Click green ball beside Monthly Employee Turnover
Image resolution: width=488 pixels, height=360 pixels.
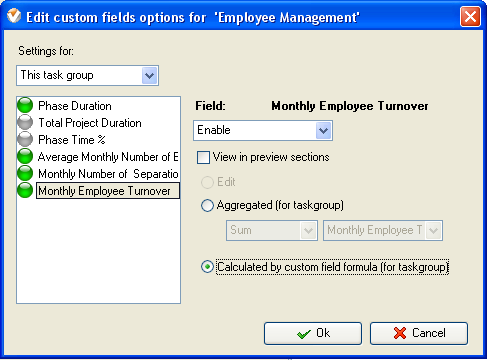[25, 190]
